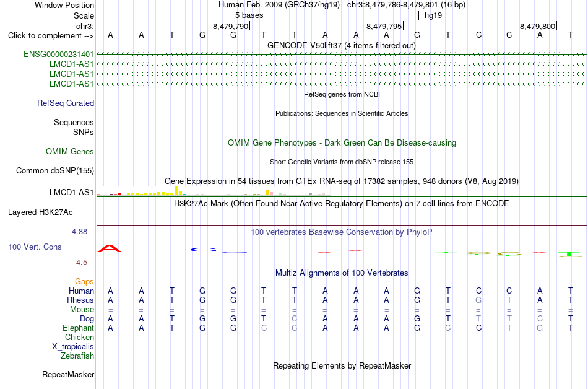
Task: Open the Layered H3K27Ac track label
Action: (40, 212)
